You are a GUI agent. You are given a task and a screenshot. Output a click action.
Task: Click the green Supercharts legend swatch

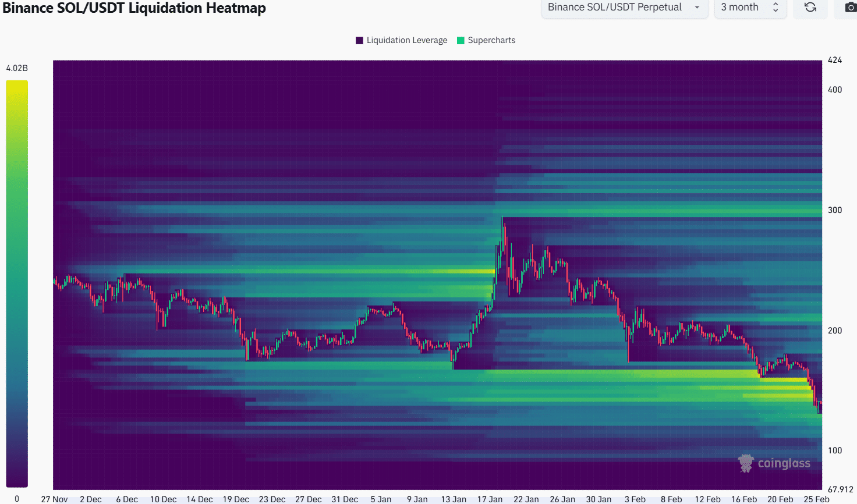click(x=461, y=40)
